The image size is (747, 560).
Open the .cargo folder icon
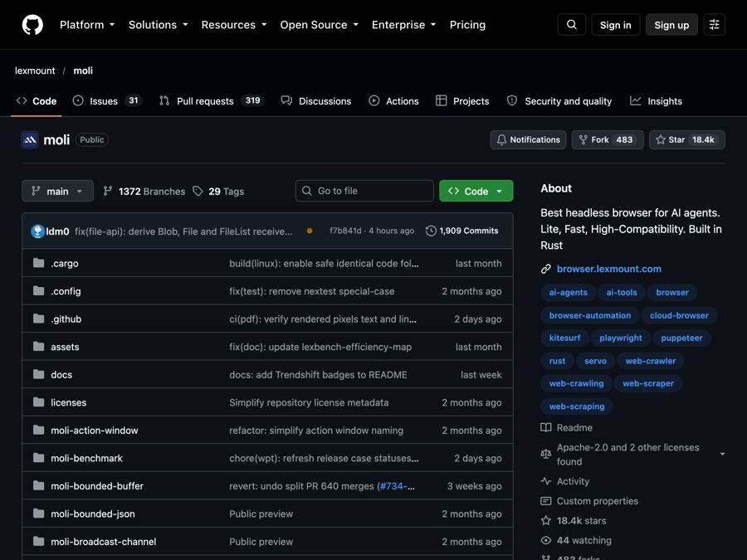pyautogui.click(x=38, y=263)
